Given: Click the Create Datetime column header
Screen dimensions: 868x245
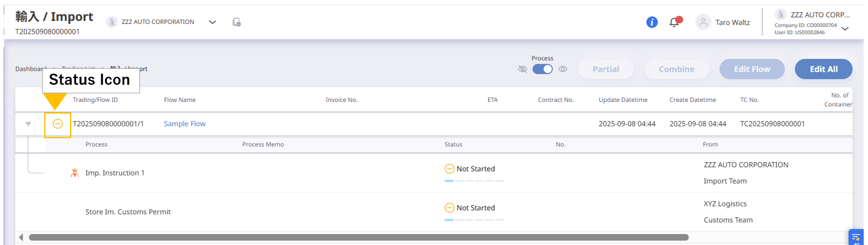Looking at the screenshot, I should coord(692,100).
